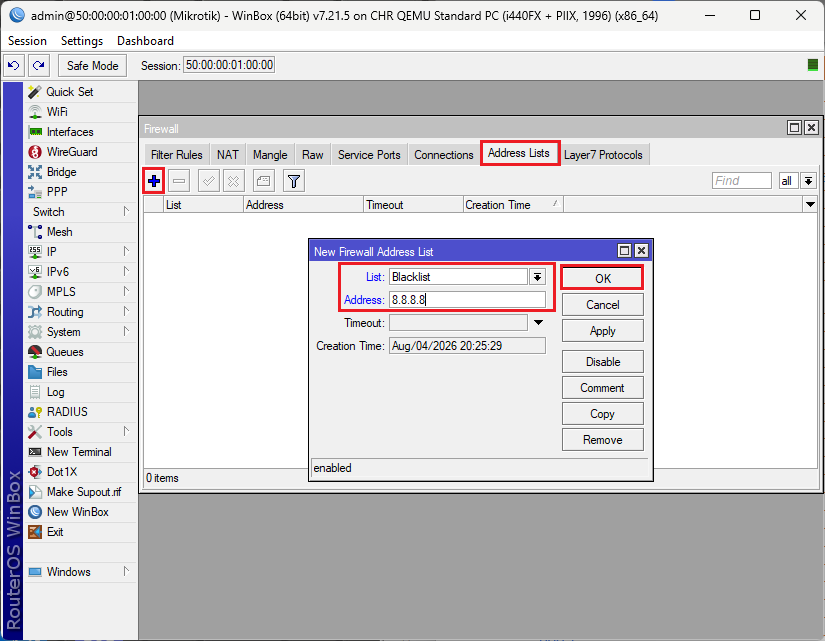The width and height of the screenshot is (825, 641).
Task: Open Quick Set in sidebar
Action: (x=82, y=92)
